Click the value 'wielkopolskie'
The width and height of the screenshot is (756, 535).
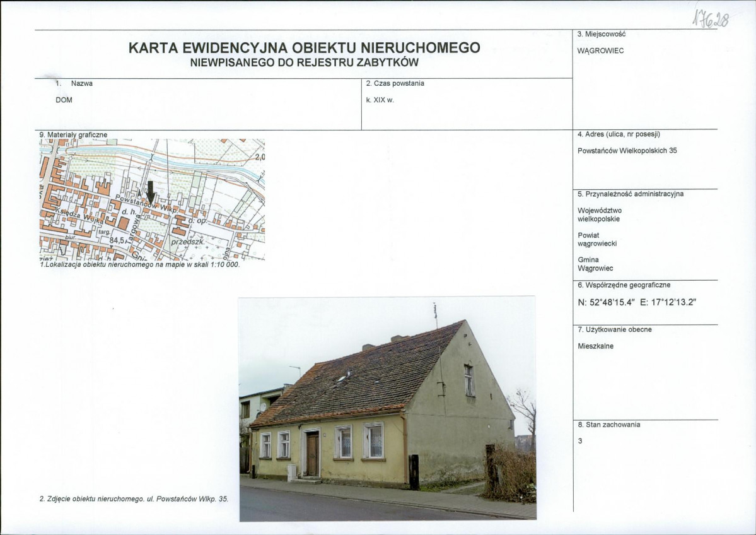point(599,219)
